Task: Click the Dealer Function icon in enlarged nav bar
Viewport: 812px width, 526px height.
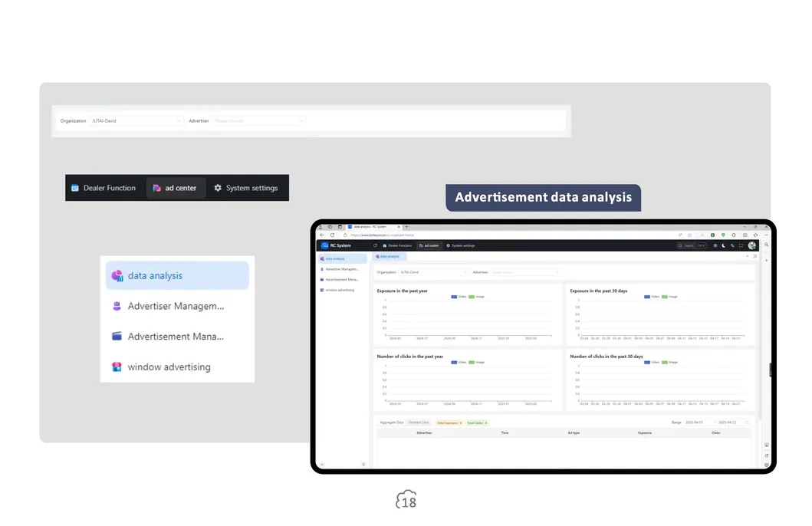Action: [x=75, y=188]
